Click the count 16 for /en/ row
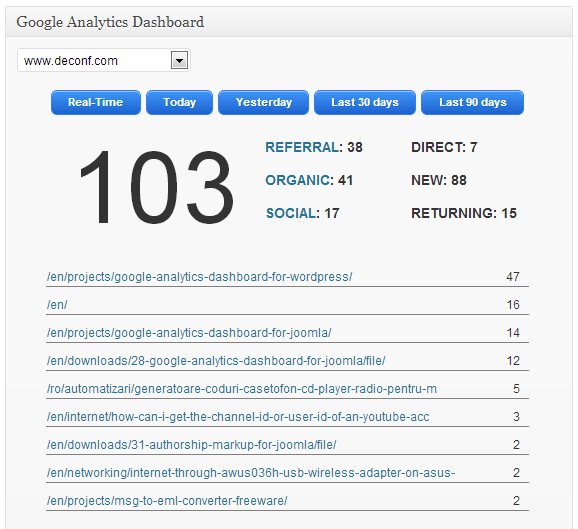The height and width of the screenshot is (529, 578). click(x=513, y=305)
